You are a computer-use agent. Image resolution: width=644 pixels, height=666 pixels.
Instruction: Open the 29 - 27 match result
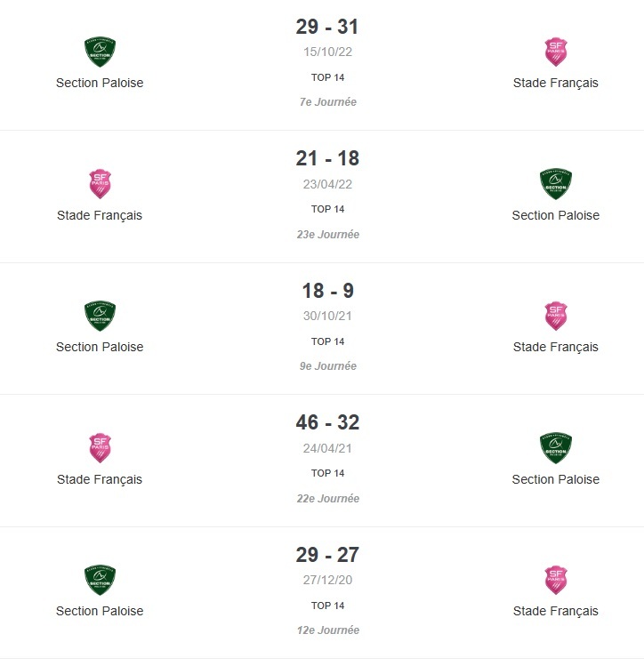click(327, 555)
